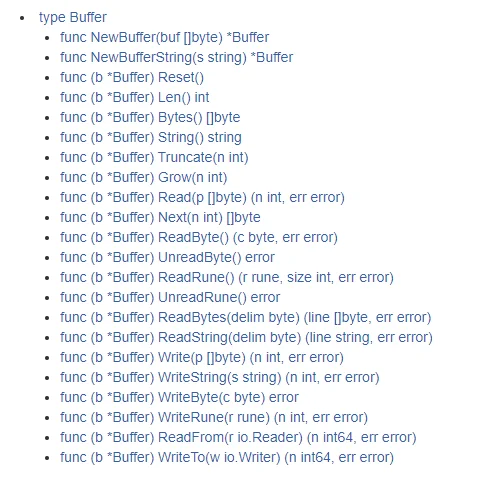This screenshot has height=489, width=494.
Task: Open Next(n int) []byte link
Action: coord(160,217)
